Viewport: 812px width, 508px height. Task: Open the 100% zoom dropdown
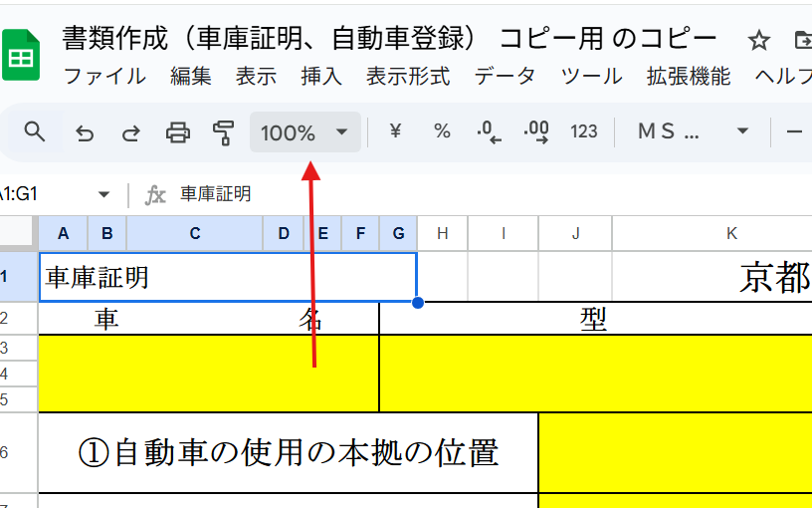coord(304,131)
